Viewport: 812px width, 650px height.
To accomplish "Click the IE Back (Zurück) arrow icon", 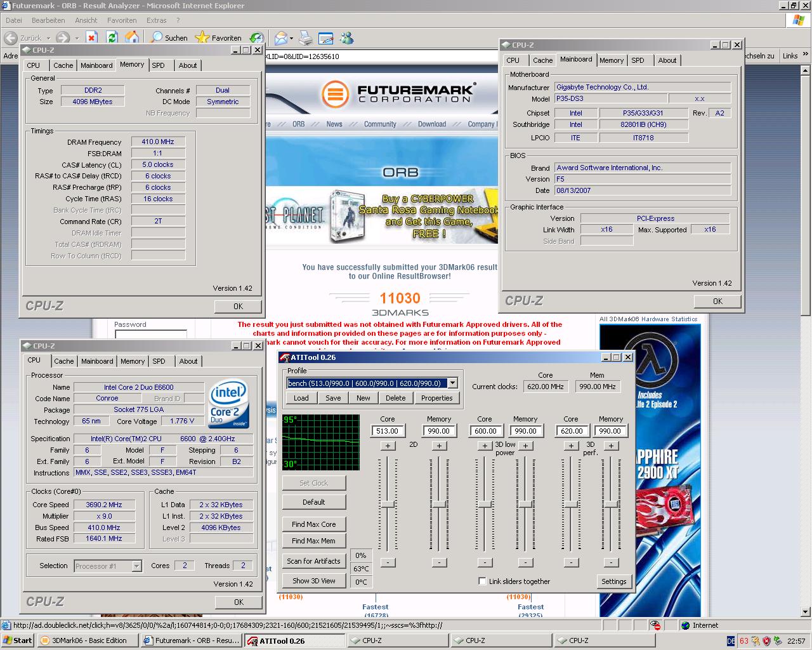I will pyautogui.click(x=10, y=38).
